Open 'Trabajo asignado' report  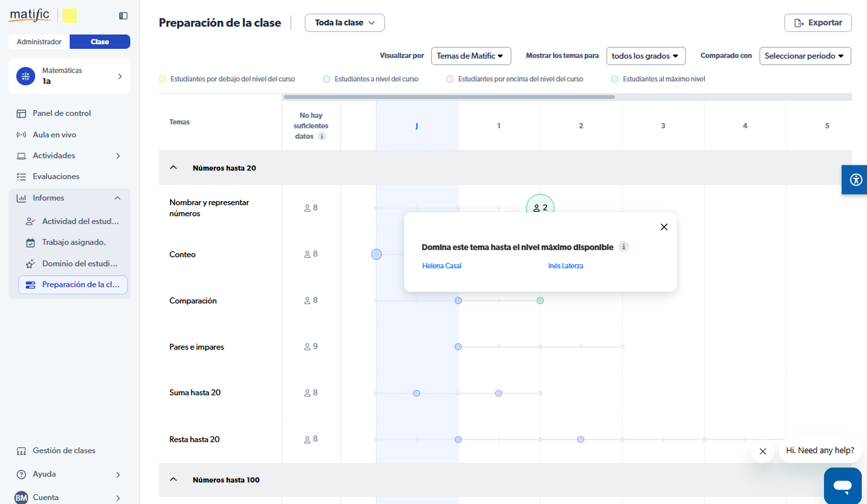(x=74, y=242)
